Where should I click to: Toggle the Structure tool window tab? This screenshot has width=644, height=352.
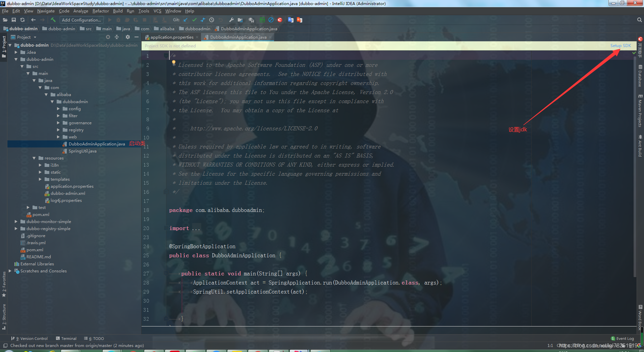pyautogui.click(x=4, y=317)
